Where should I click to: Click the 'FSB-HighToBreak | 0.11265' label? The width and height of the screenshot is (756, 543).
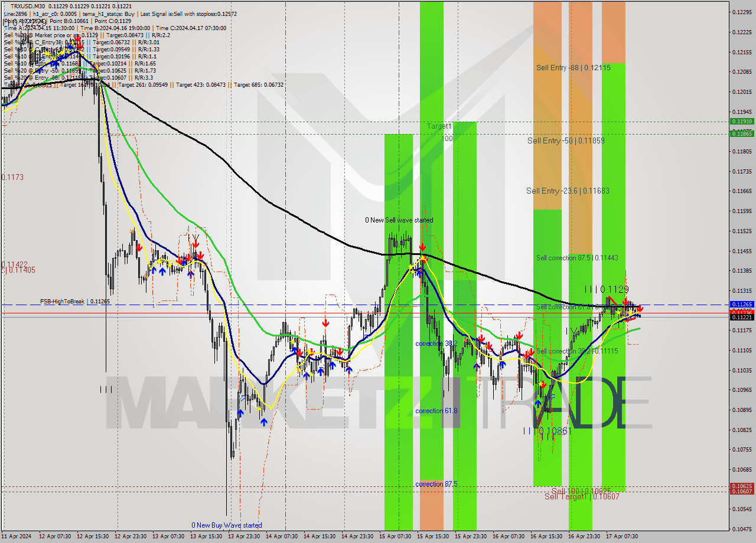click(75, 302)
